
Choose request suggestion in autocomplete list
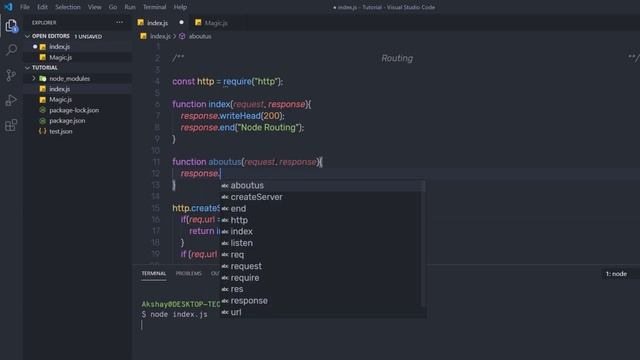pos(322,266)
